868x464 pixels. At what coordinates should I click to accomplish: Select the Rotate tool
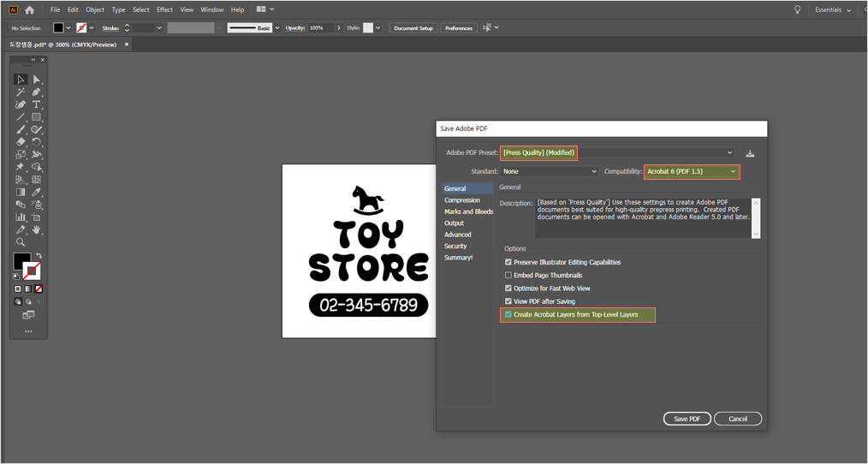point(37,142)
